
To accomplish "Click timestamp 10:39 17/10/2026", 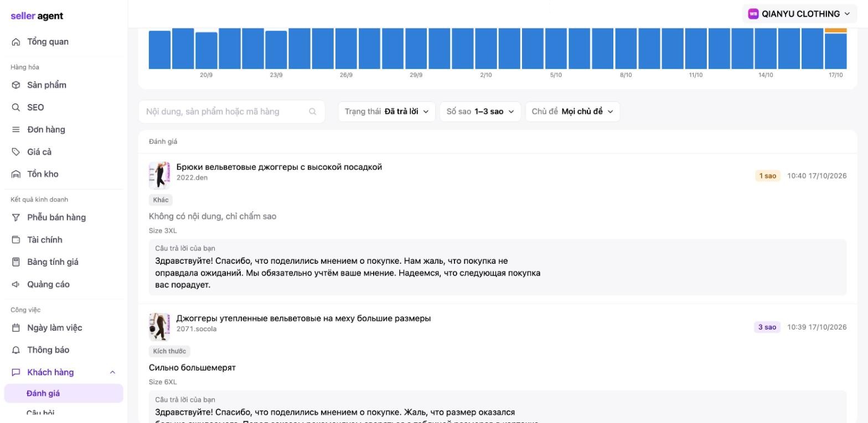I will click(817, 327).
